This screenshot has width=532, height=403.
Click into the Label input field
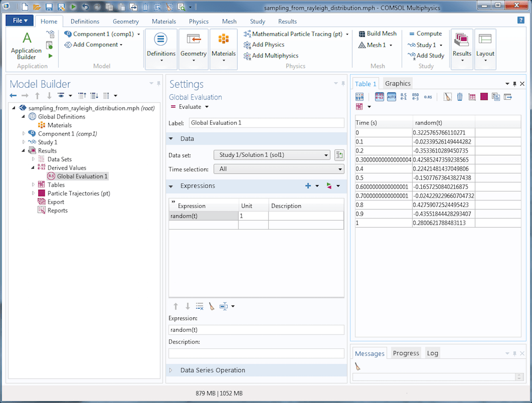point(267,123)
